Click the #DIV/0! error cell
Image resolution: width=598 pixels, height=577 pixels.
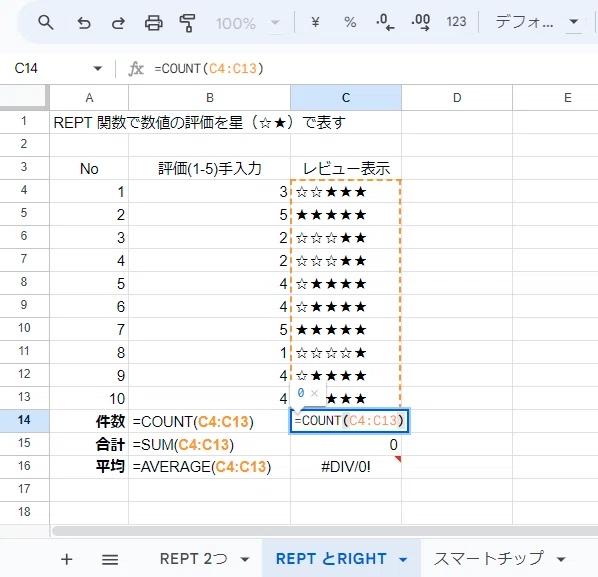tap(346, 467)
